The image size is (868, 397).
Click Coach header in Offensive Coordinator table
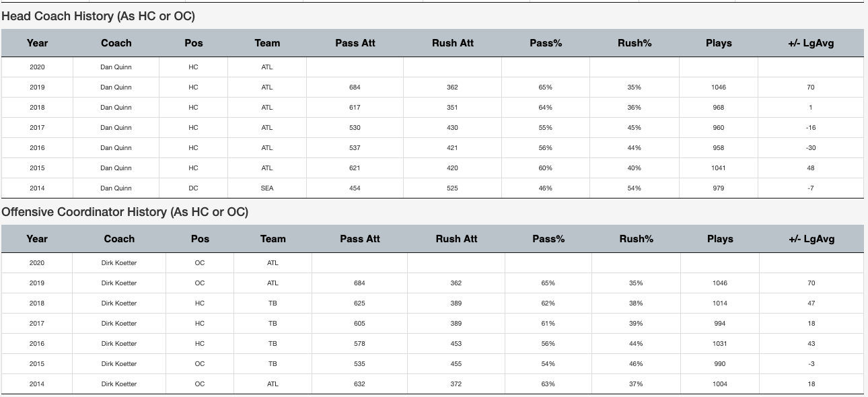pos(119,239)
